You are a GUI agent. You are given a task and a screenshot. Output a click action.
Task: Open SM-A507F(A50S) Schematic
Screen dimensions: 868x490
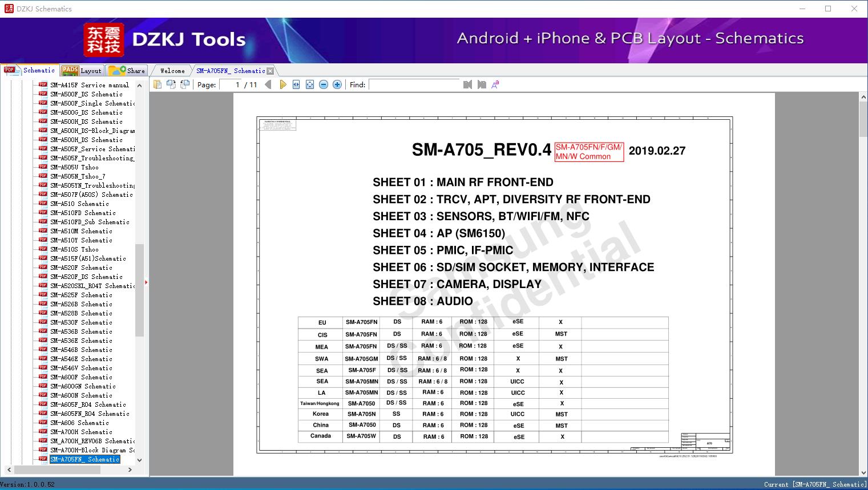tap(91, 195)
